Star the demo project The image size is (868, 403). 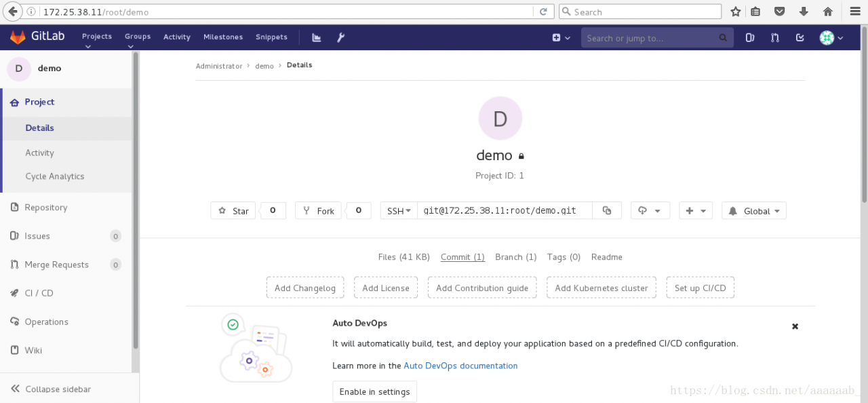click(x=233, y=211)
